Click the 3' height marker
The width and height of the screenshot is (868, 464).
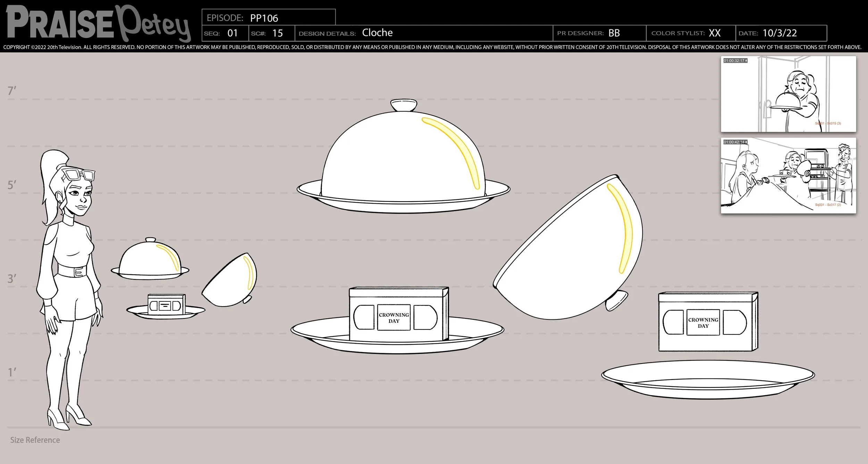pos(12,278)
